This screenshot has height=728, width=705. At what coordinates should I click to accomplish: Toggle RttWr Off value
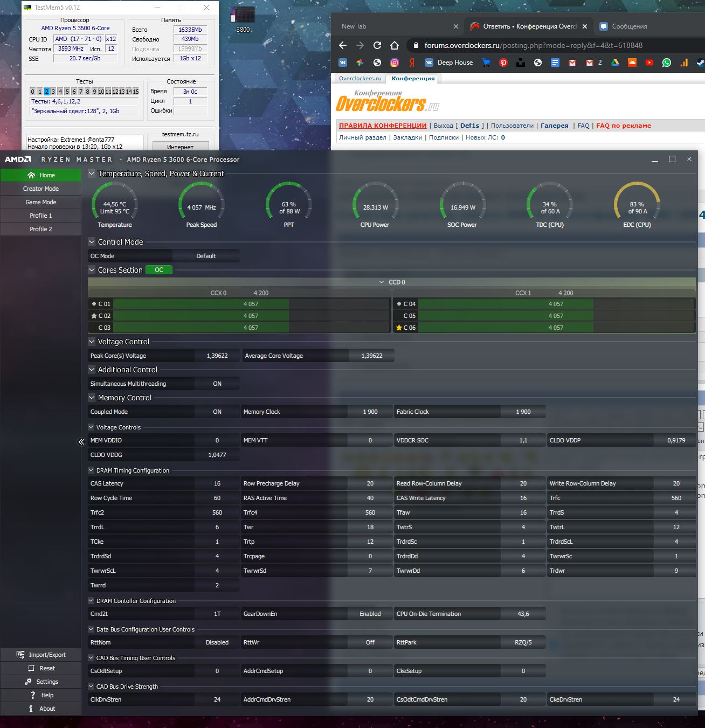click(x=370, y=642)
